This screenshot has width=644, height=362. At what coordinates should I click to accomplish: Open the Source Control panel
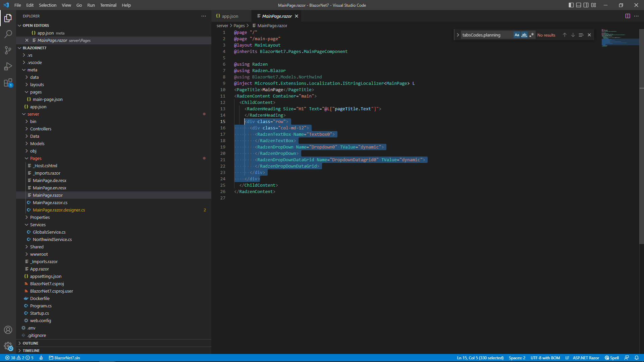8,50
